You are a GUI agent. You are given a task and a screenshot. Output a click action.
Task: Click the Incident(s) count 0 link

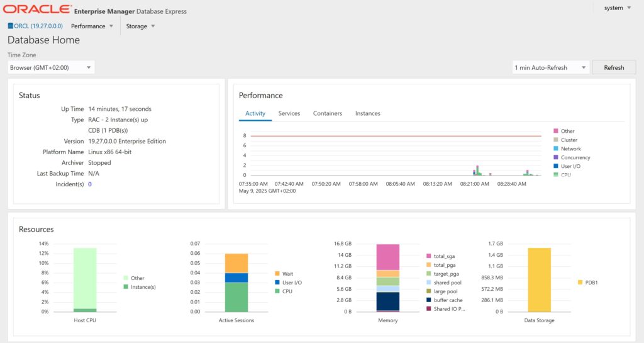click(x=90, y=184)
